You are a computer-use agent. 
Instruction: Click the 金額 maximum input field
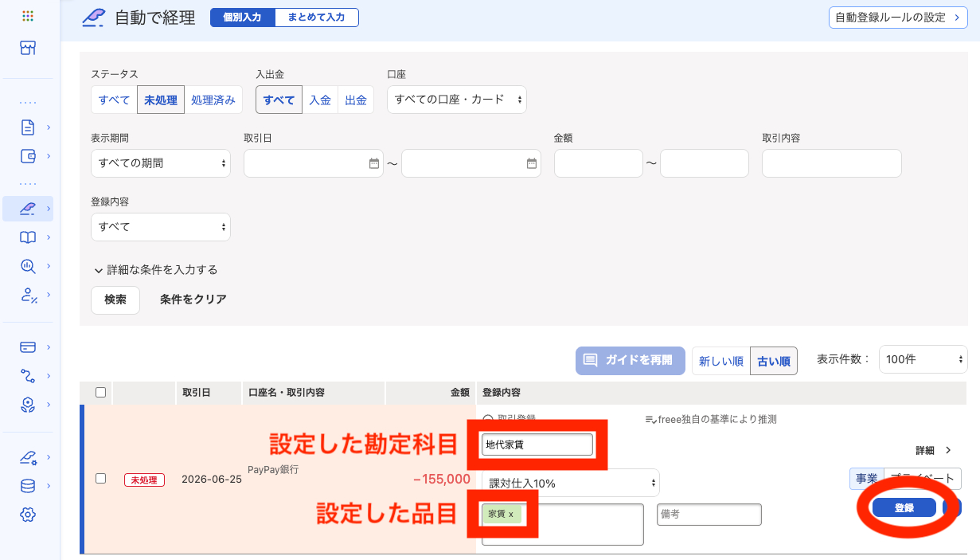(x=705, y=163)
